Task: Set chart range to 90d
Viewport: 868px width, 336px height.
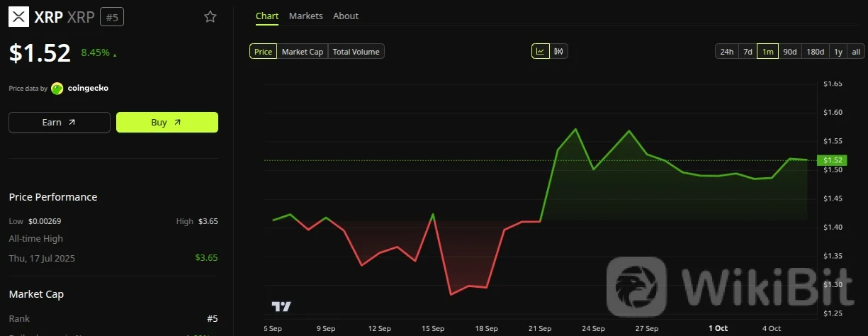Action: tap(790, 52)
